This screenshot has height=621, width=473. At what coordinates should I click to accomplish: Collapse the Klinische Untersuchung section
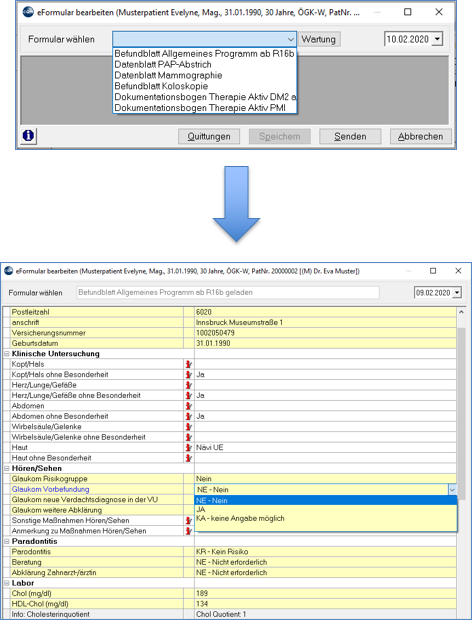pos(6,354)
